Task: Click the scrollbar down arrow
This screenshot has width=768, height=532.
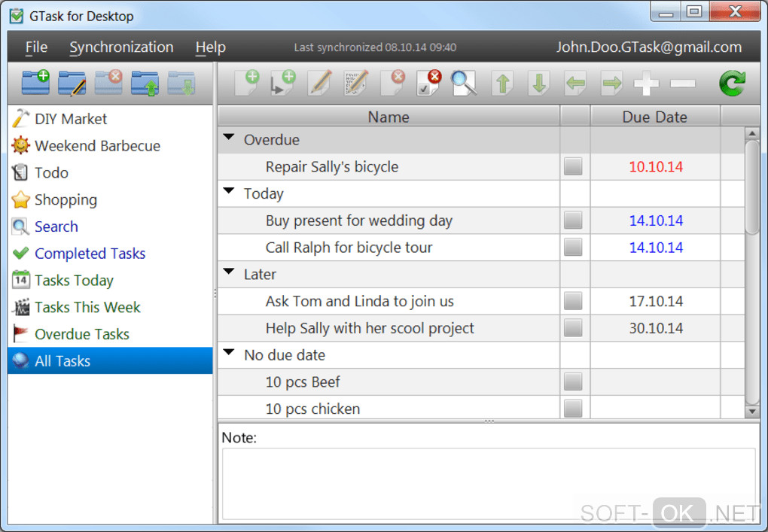Action: pos(752,412)
